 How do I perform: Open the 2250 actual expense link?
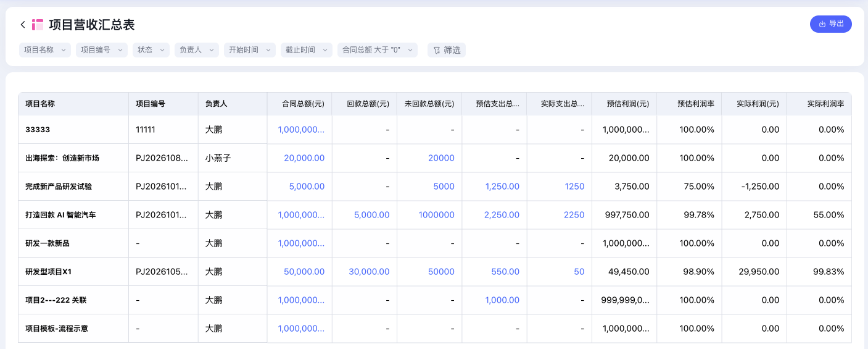tap(574, 215)
